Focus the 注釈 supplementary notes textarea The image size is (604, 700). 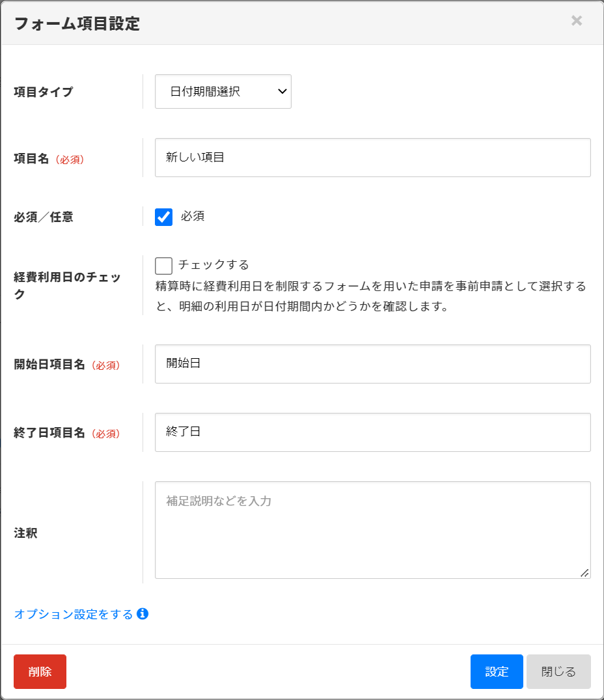click(372, 530)
